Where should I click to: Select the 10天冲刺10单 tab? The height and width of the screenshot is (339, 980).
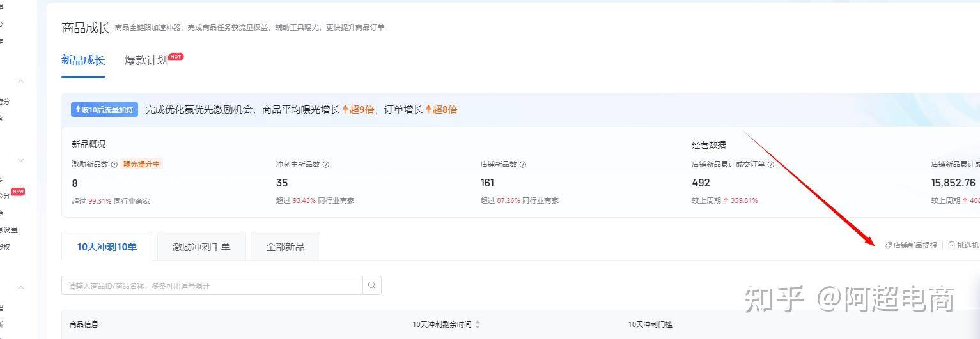click(x=107, y=246)
